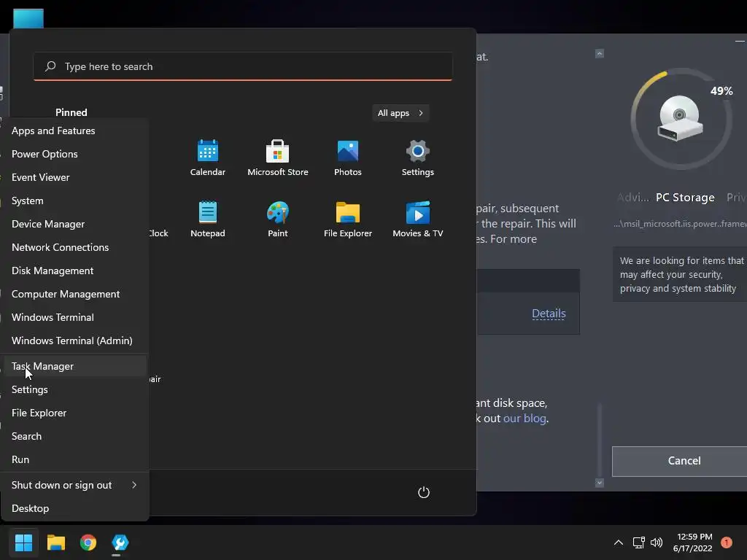Open Google Chrome from the taskbar

point(88,542)
